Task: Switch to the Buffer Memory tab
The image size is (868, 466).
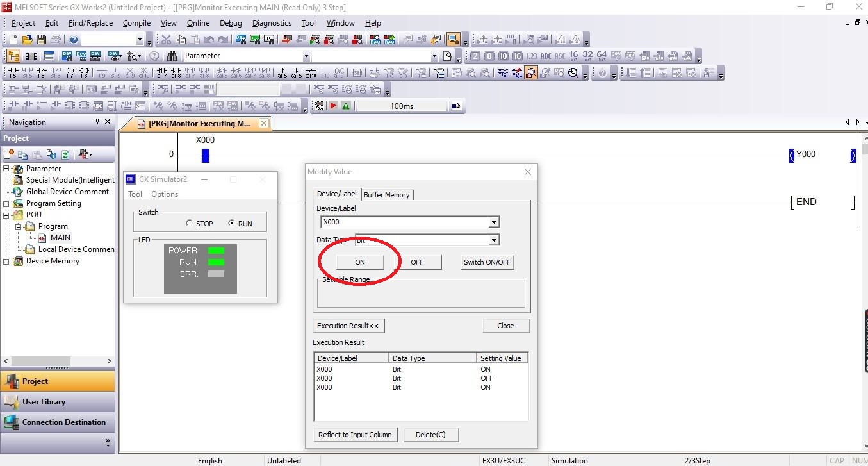Action: (x=387, y=194)
